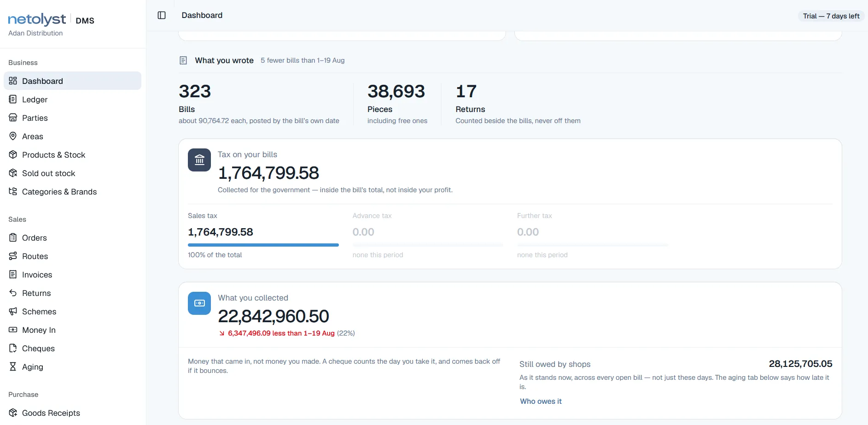
Task: Open Sold out stock page
Action: [72, 173]
